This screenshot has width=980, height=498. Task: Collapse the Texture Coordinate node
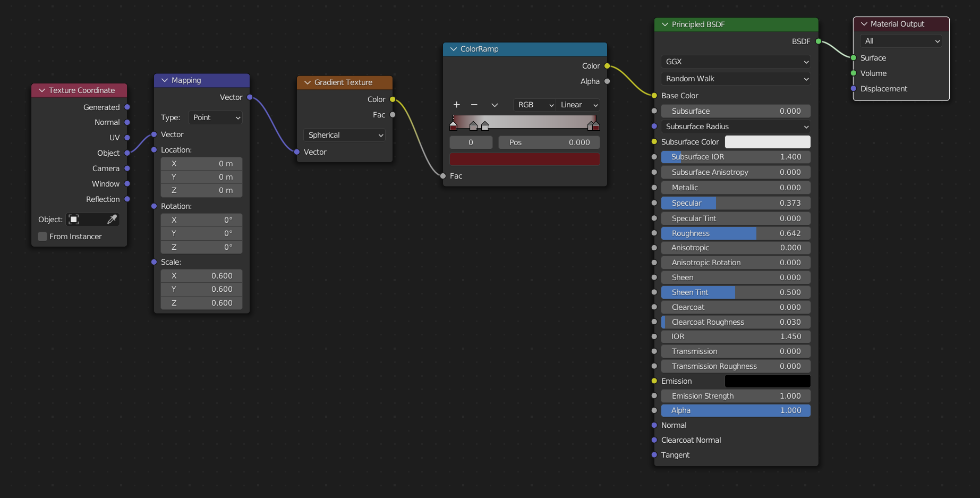pos(42,90)
